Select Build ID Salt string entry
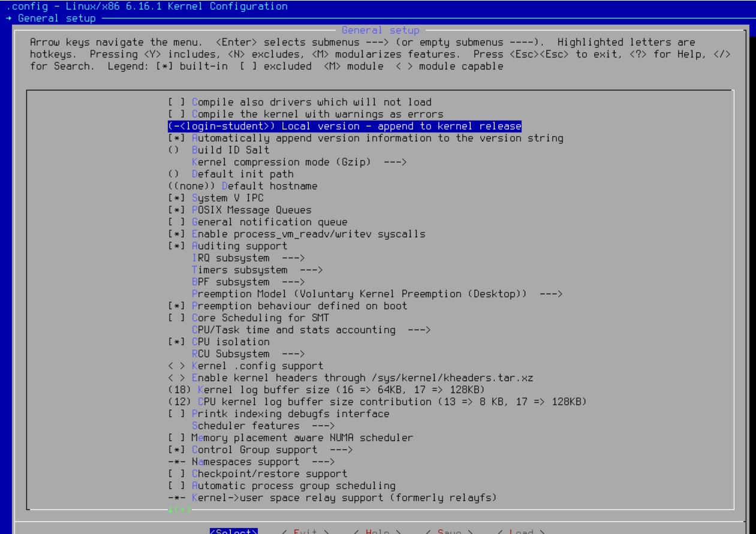756x534 pixels. (x=219, y=150)
